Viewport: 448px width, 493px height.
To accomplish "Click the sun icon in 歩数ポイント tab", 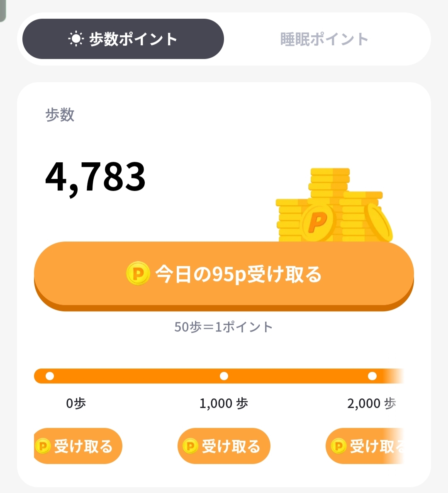I will click(x=76, y=39).
